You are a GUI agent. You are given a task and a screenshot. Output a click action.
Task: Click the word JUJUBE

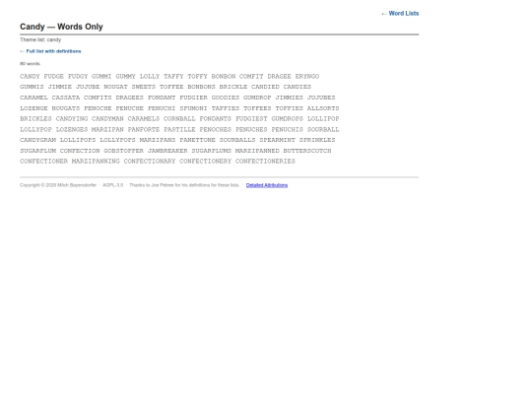tap(88, 87)
